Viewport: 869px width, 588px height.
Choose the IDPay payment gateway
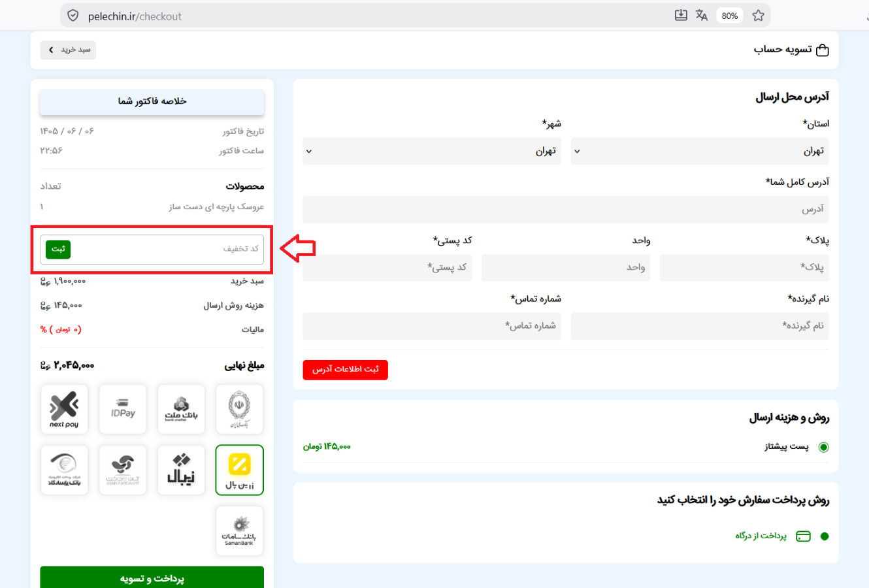coord(123,409)
